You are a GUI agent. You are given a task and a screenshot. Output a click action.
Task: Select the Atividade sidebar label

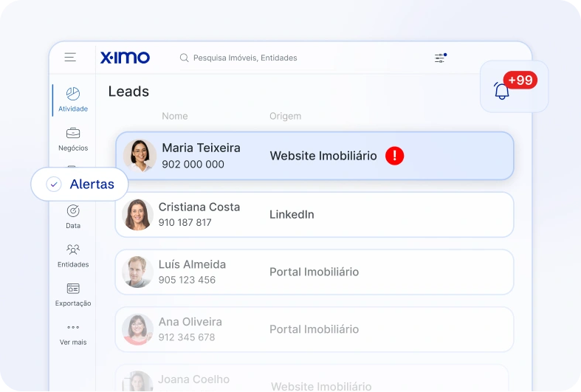73,109
